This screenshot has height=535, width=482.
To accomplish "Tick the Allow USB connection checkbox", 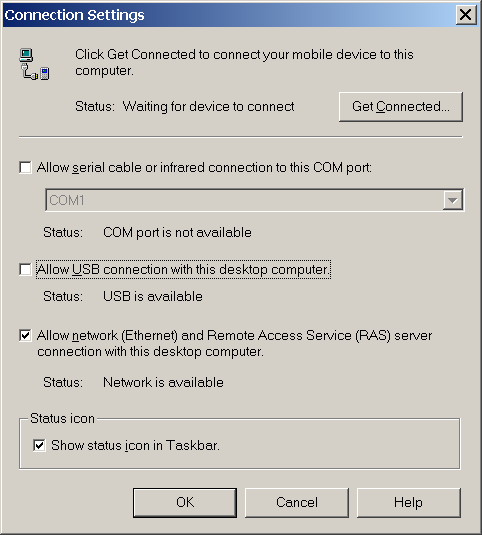I will pyautogui.click(x=25, y=269).
